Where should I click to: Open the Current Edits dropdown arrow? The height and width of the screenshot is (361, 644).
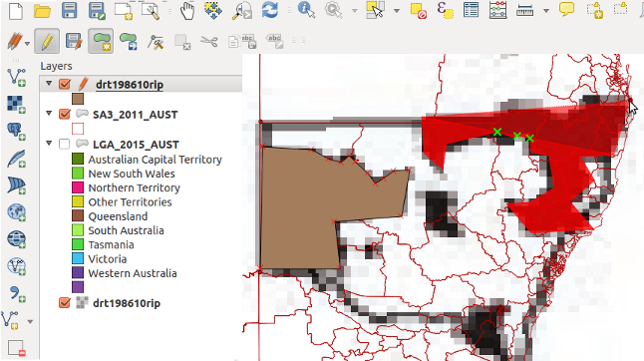coord(28,43)
